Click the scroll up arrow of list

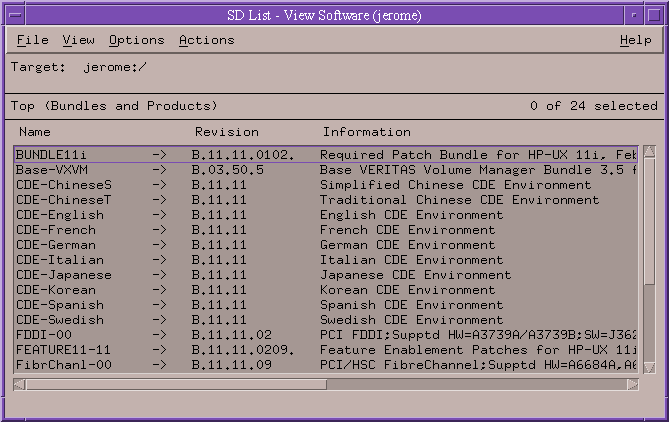pos(649,151)
